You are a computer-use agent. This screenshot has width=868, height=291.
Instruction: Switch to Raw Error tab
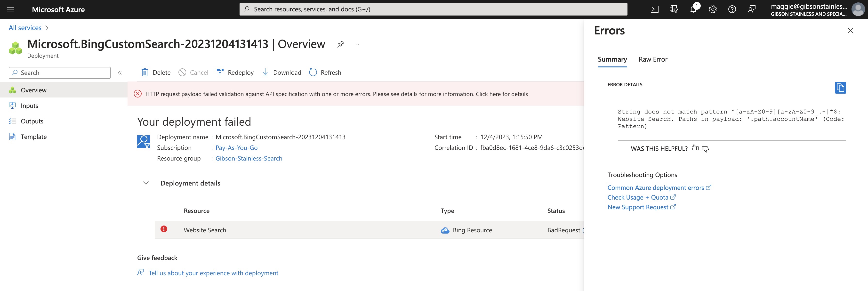tap(653, 59)
